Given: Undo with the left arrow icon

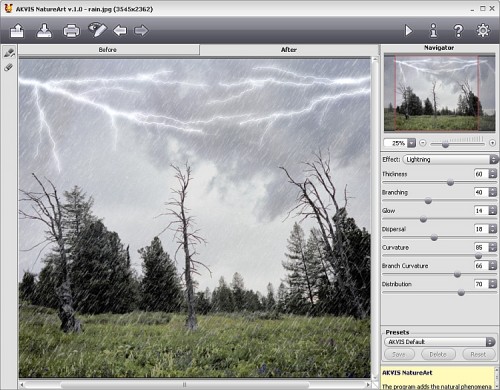Looking at the screenshot, I should click(x=120, y=31).
